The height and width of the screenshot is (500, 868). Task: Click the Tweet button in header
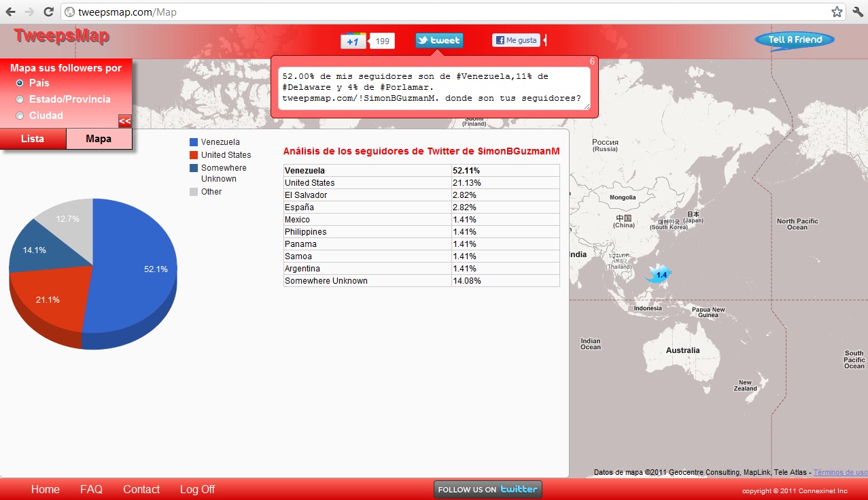tap(439, 40)
